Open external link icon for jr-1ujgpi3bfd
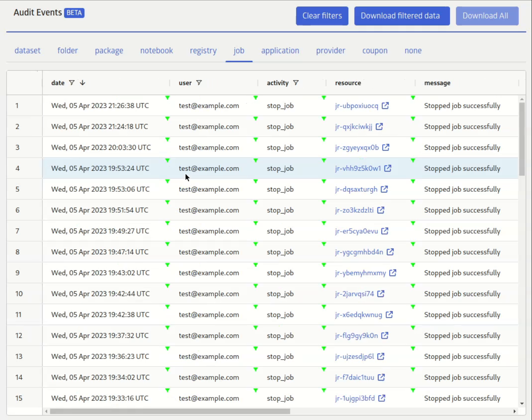 click(382, 398)
